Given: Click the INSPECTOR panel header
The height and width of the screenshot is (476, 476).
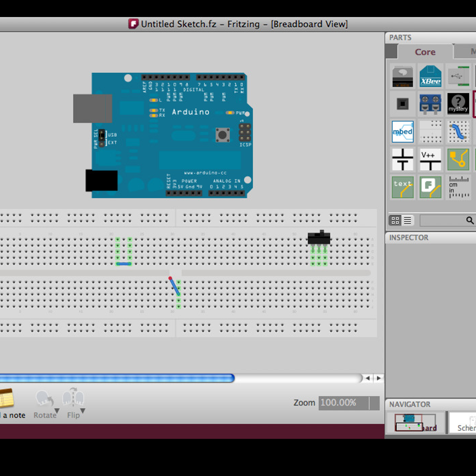Looking at the screenshot, I should [431, 238].
